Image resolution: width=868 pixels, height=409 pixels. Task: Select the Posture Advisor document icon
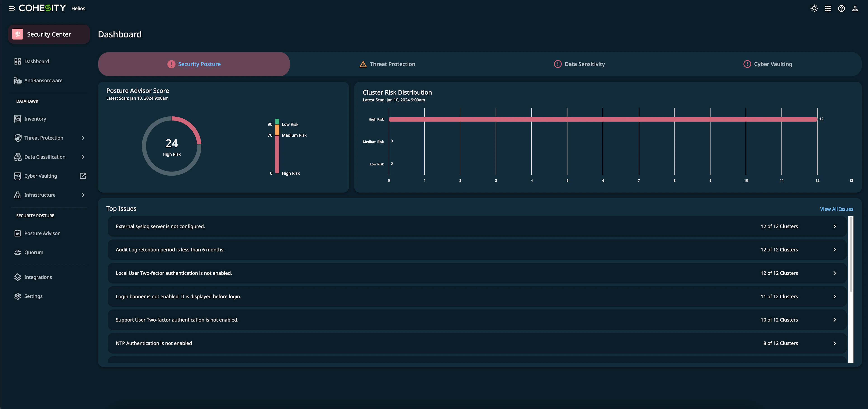[18, 233]
